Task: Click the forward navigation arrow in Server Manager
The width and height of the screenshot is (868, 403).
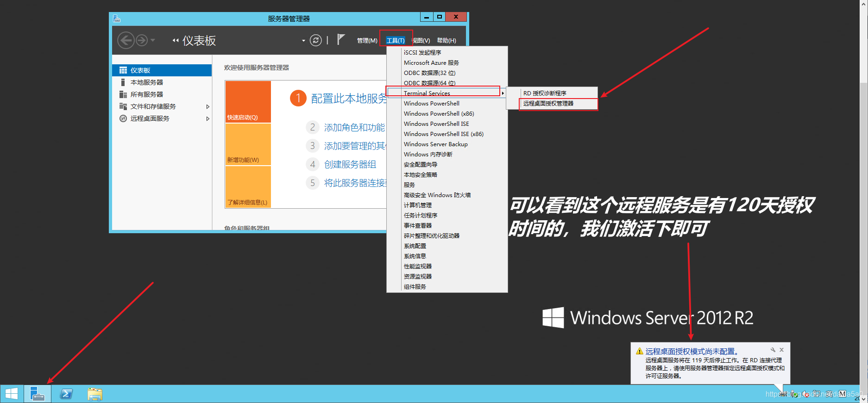Action: pos(142,40)
